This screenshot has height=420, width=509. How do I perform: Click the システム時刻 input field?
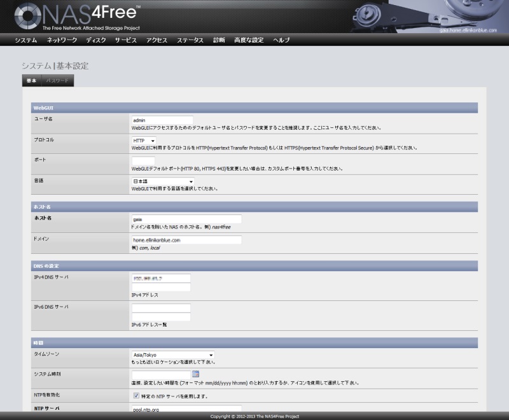pos(161,374)
